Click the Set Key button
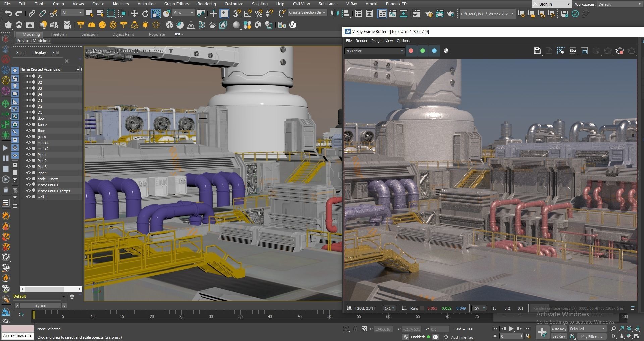 pyautogui.click(x=558, y=336)
